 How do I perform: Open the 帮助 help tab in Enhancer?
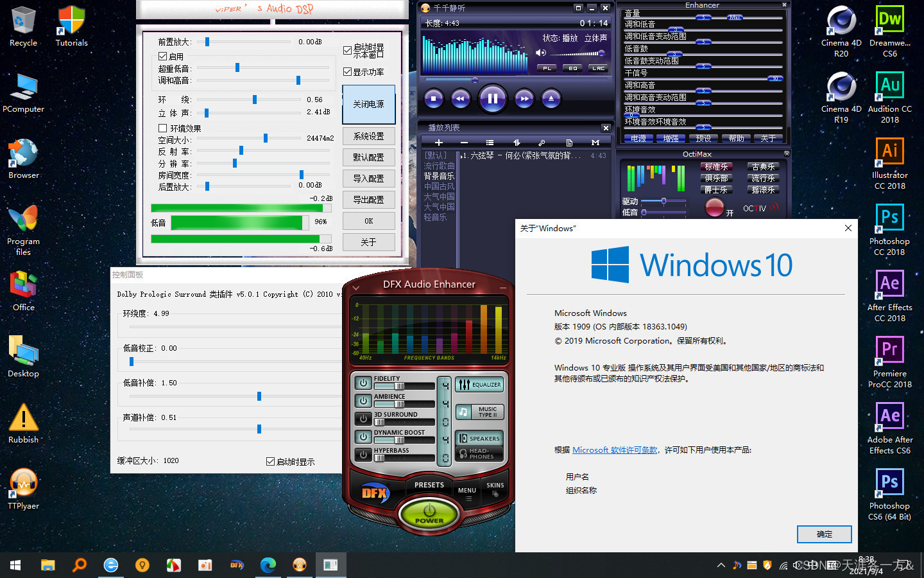coord(737,138)
